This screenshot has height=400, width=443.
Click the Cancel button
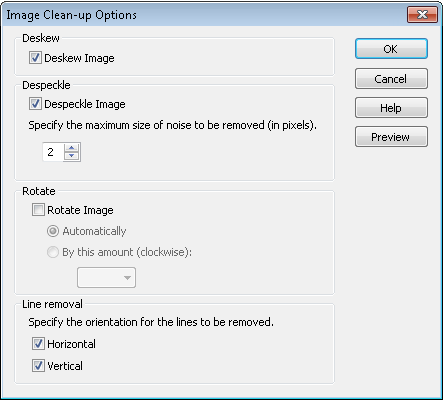click(391, 79)
